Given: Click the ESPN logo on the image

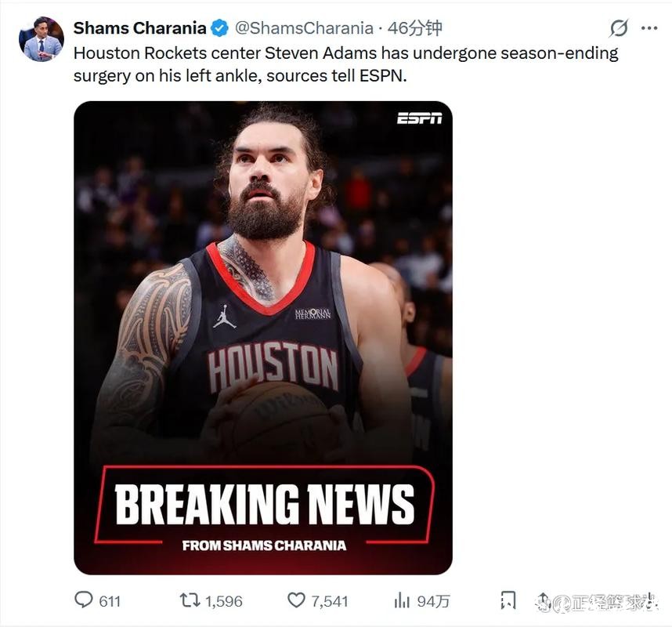Looking at the screenshot, I should pyautogui.click(x=419, y=118).
